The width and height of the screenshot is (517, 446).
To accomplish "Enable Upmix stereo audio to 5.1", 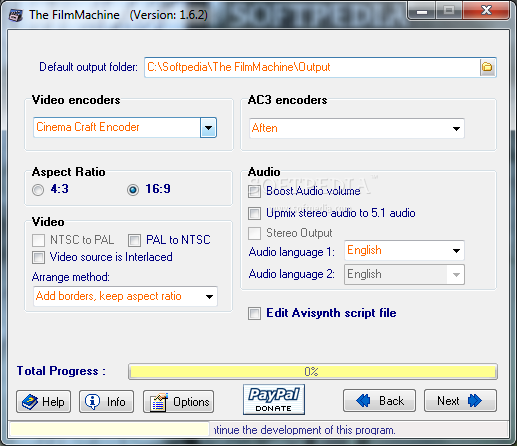I will (254, 214).
